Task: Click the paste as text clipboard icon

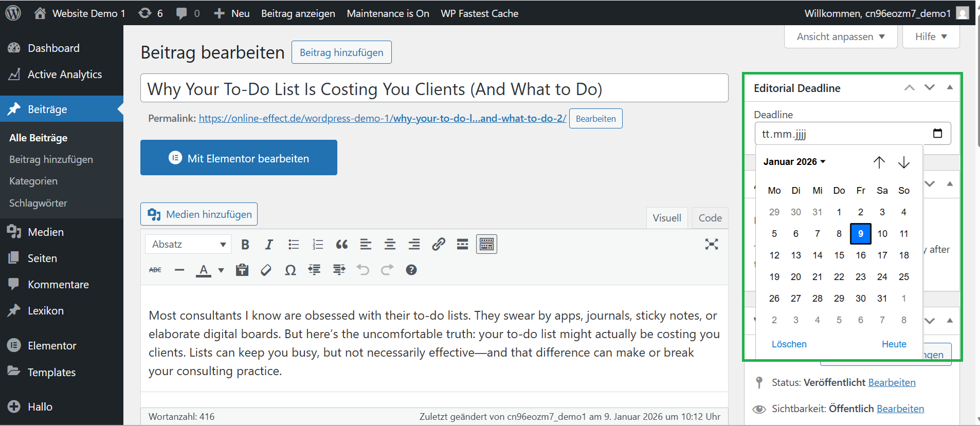Action: [242, 270]
